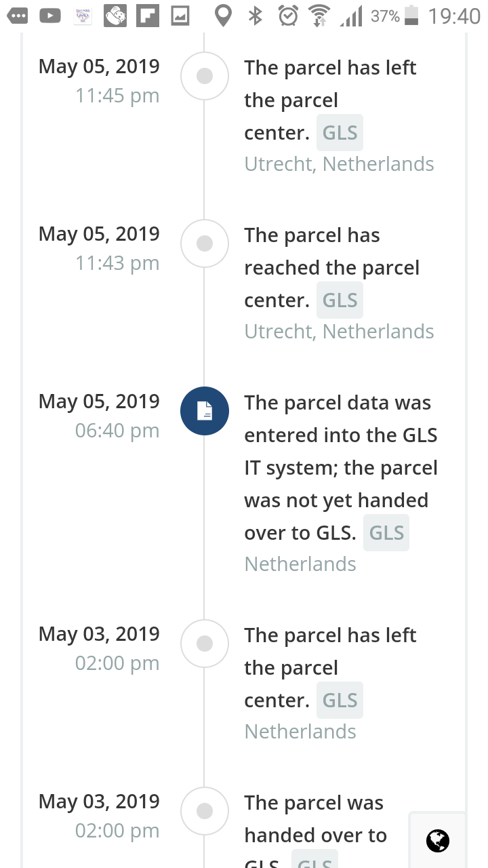This screenshot has height=868, width=488.
Task: Open the globe language button
Action: coord(437,841)
